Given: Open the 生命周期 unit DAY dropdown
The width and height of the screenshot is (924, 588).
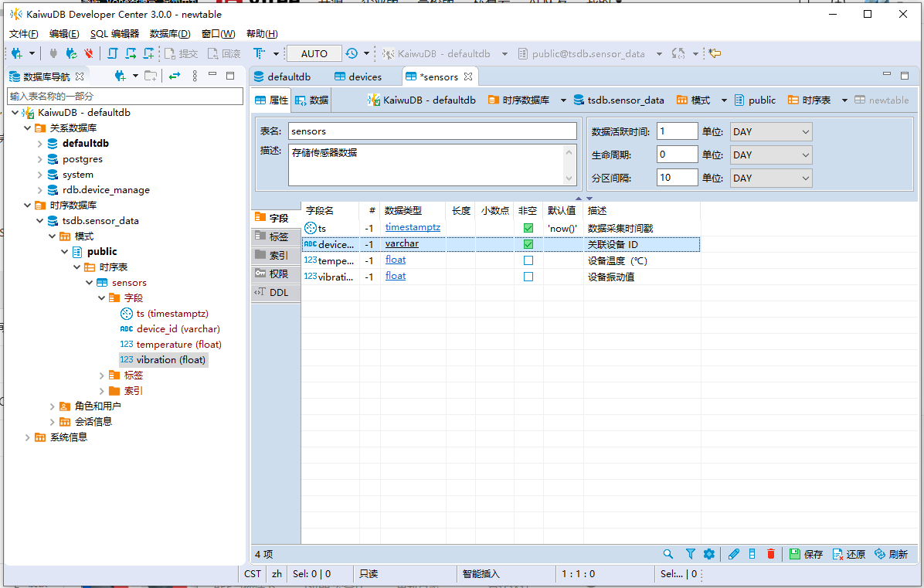Looking at the screenshot, I should (771, 155).
